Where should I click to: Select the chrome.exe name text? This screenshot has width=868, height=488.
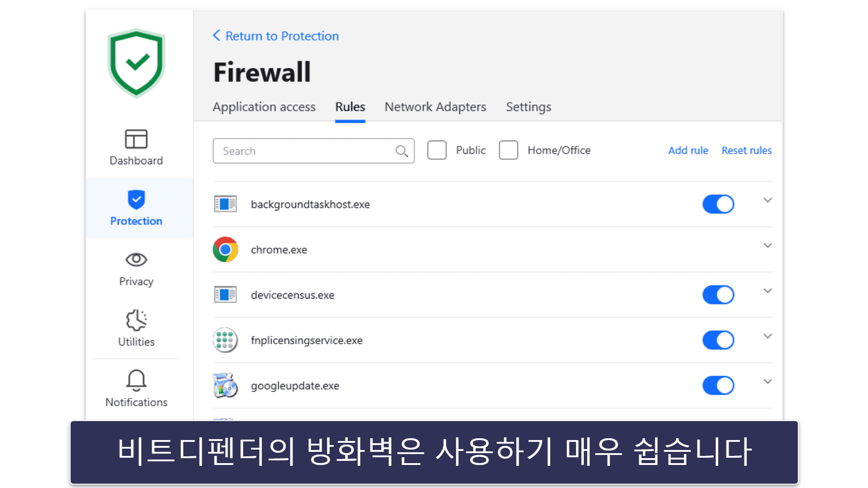pyautogui.click(x=279, y=250)
